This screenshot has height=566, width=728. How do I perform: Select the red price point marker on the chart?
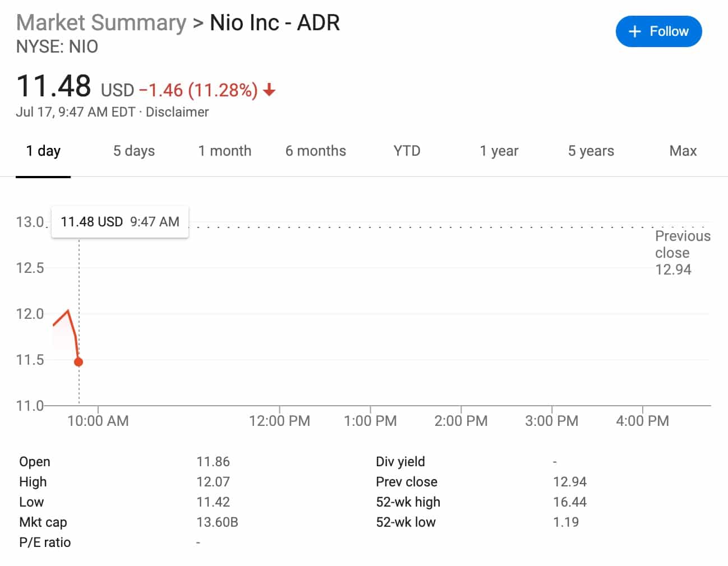point(78,361)
